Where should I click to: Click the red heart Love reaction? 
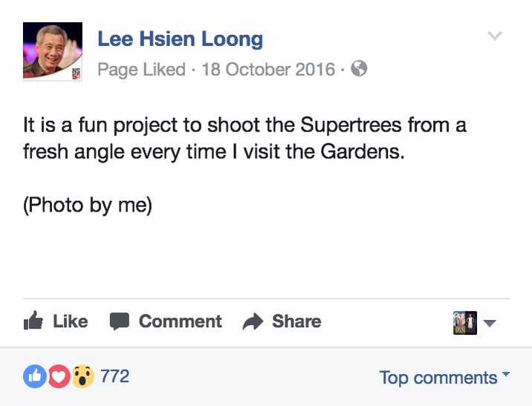point(59,376)
